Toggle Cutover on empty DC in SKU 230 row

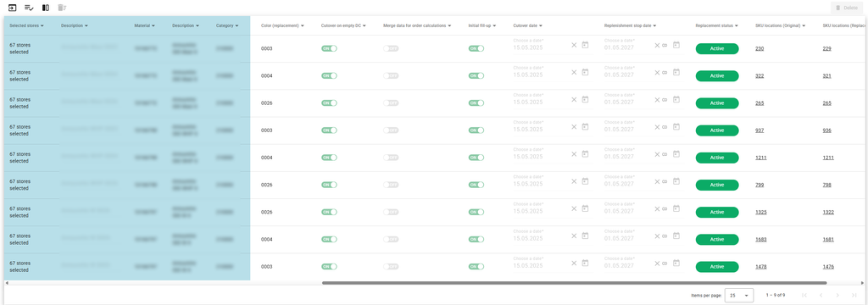(x=329, y=48)
